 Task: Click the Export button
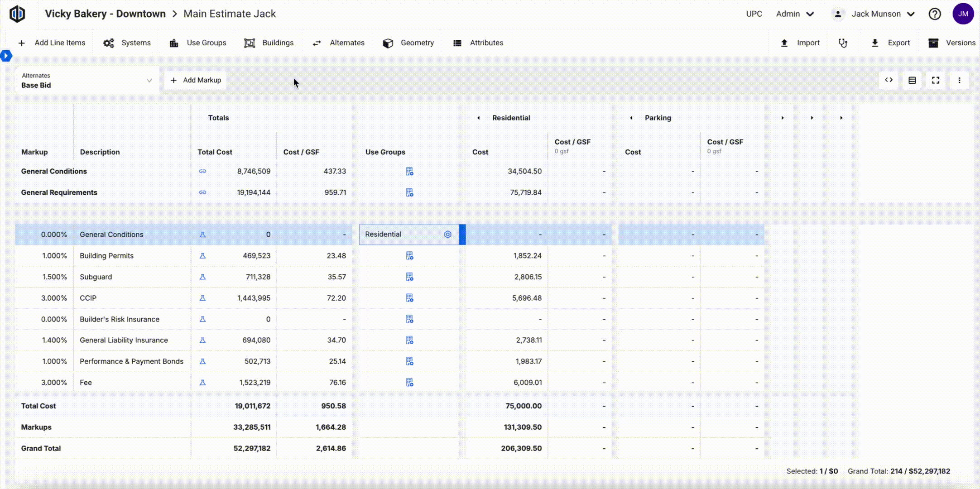pyautogui.click(x=890, y=43)
